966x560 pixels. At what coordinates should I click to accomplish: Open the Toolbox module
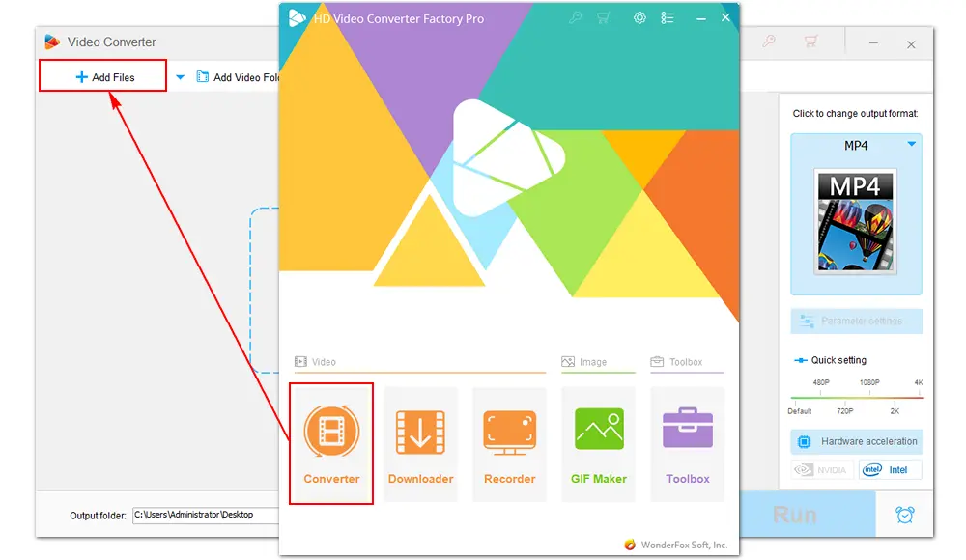(688, 443)
